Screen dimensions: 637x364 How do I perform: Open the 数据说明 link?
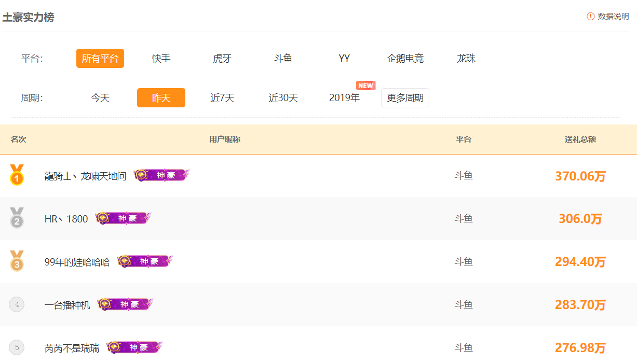tap(613, 17)
